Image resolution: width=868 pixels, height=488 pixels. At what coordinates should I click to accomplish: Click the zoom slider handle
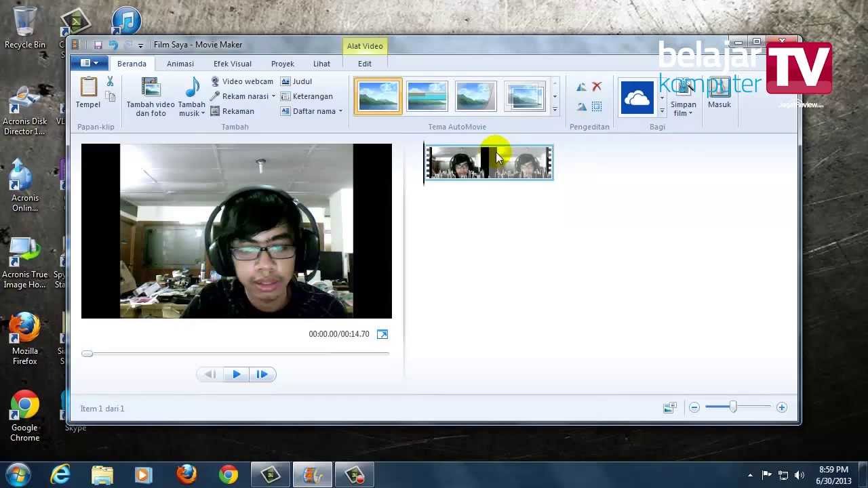(x=733, y=407)
